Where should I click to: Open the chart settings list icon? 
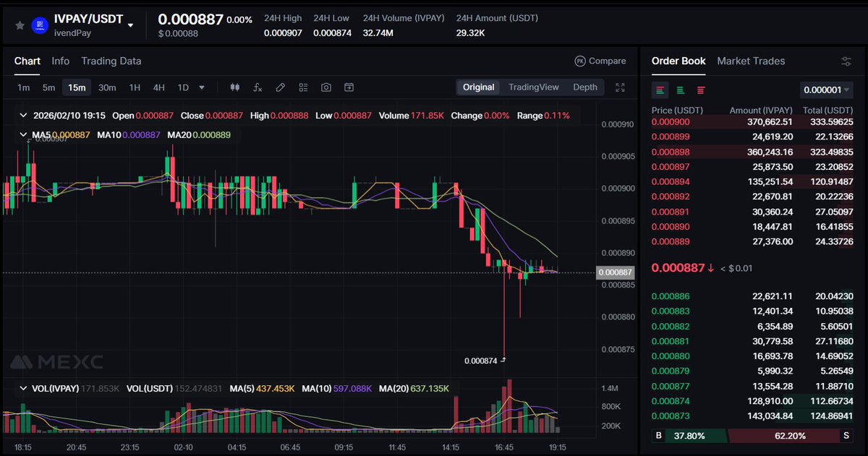point(304,87)
